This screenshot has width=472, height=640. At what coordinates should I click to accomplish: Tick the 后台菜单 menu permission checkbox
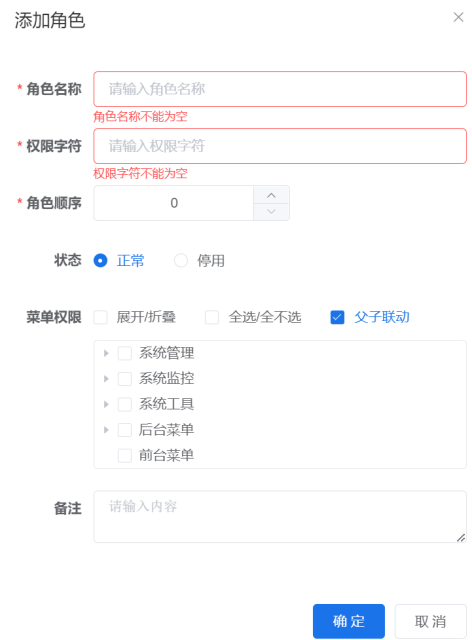[x=125, y=430]
